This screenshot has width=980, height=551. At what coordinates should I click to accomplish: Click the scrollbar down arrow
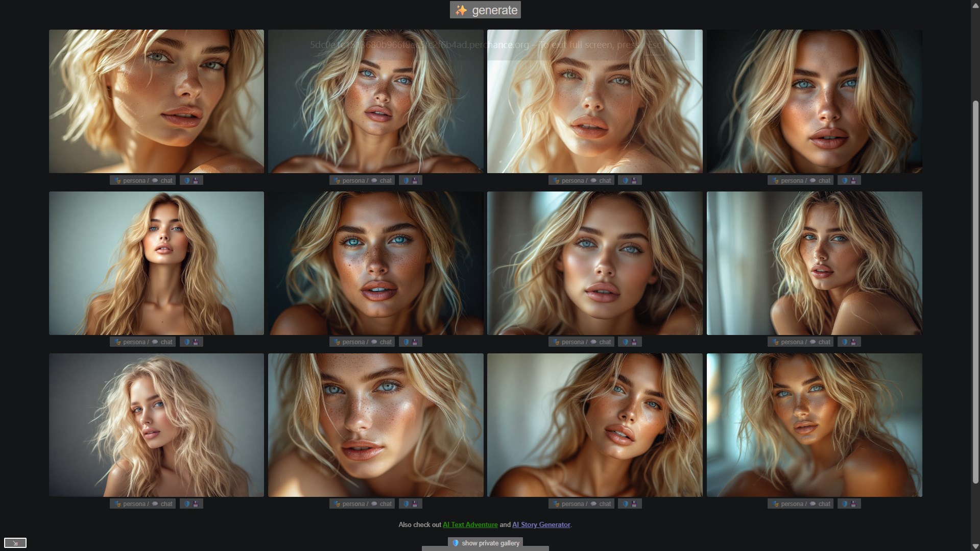(x=975, y=546)
